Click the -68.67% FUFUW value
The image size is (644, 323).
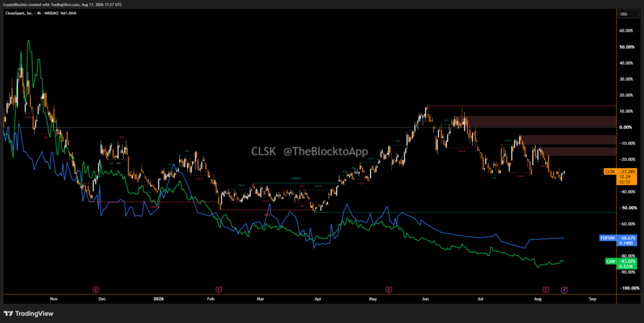point(627,238)
